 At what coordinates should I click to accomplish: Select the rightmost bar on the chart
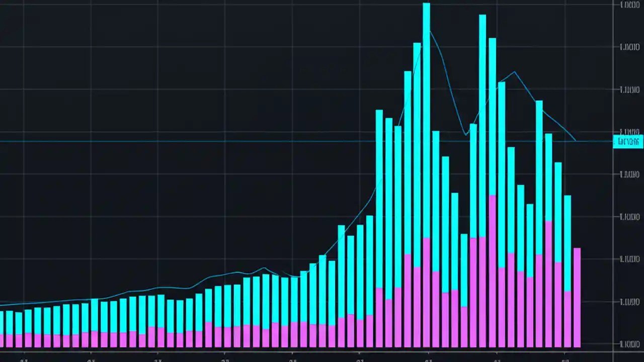577,297
